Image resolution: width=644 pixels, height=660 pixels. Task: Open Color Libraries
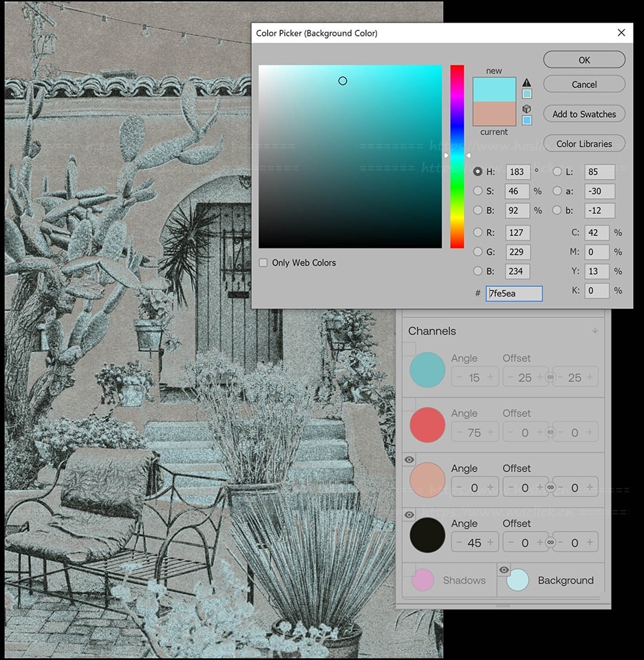click(x=584, y=144)
